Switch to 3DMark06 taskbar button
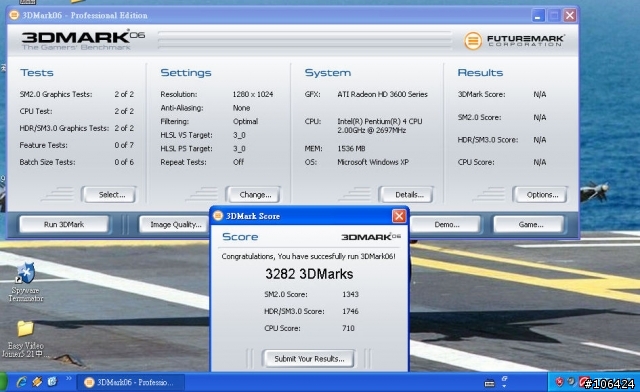 pyautogui.click(x=131, y=383)
